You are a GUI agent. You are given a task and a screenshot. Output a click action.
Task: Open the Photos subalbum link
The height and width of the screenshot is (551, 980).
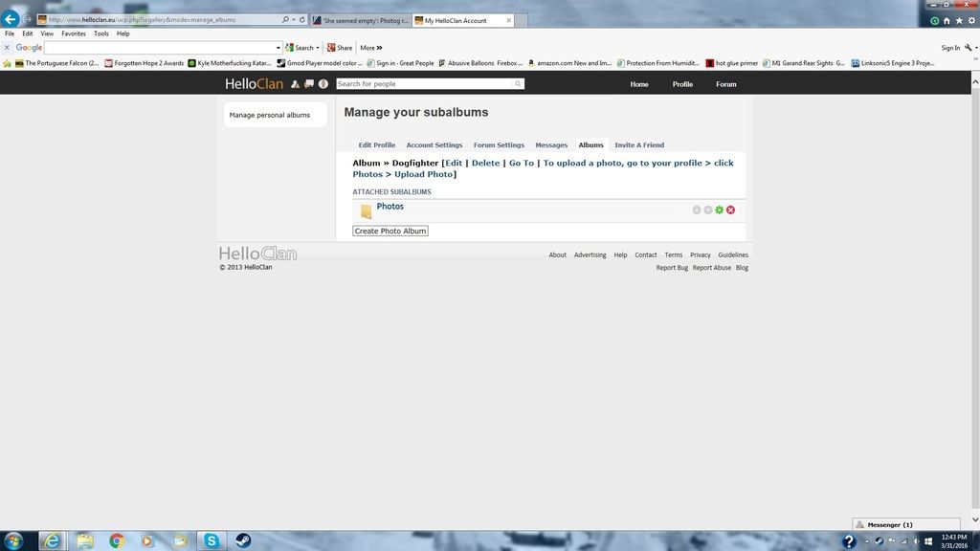390,207
